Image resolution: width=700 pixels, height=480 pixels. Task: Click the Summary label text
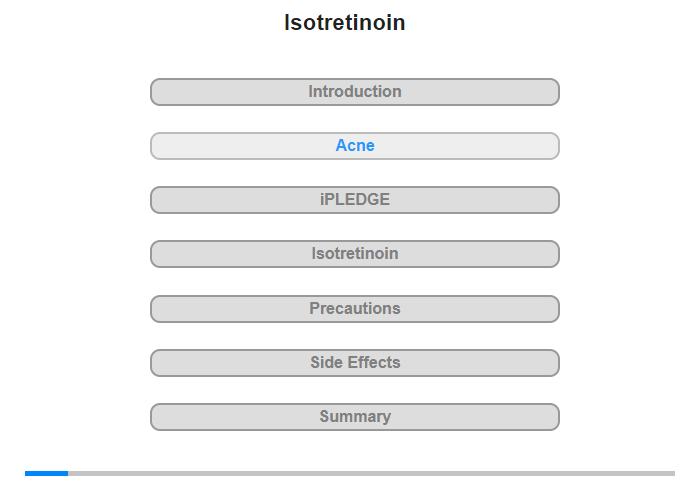(355, 417)
